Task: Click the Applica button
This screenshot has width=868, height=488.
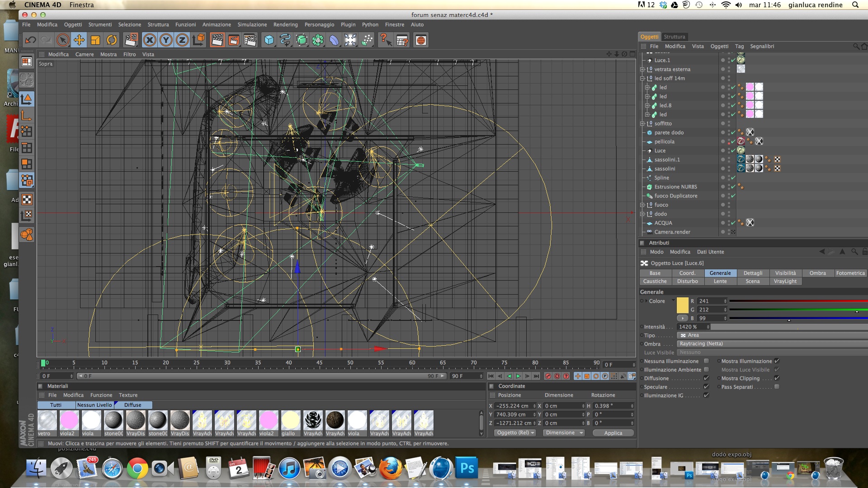Action: (x=613, y=433)
